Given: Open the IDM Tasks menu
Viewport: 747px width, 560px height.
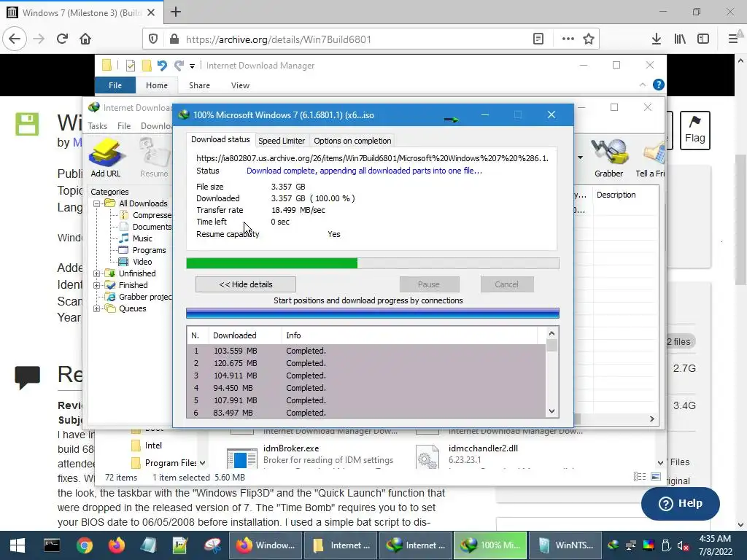Looking at the screenshot, I should point(97,125).
